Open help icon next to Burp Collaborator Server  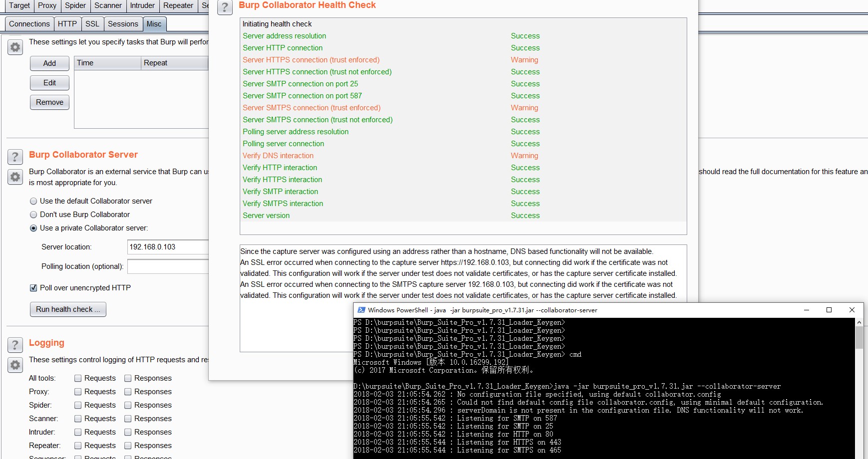(x=15, y=157)
